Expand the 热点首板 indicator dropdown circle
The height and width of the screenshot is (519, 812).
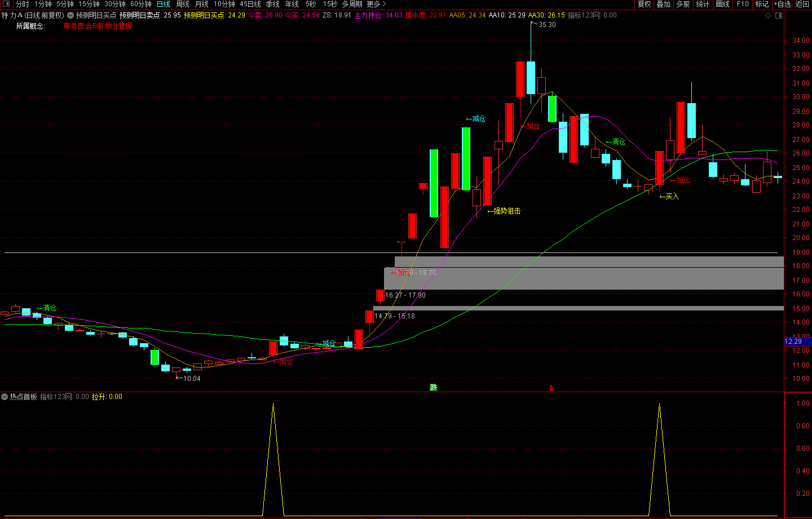pyautogui.click(x=5, y=397)
